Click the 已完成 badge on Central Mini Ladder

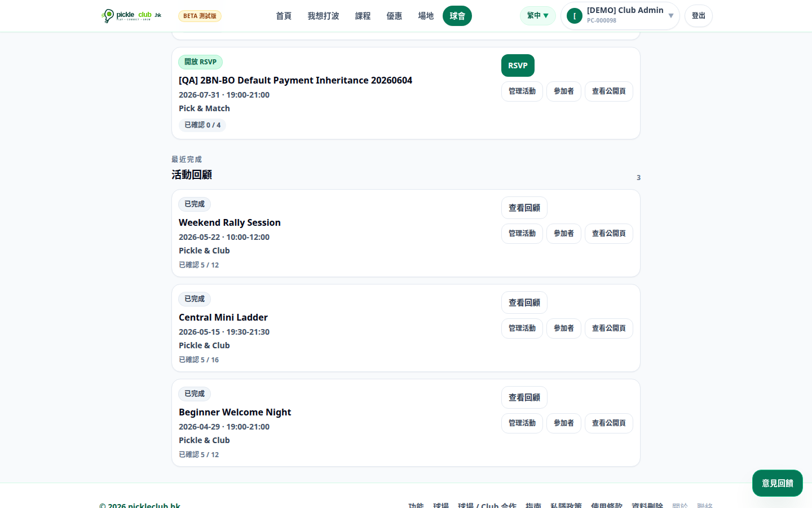[x=195, y=299]
